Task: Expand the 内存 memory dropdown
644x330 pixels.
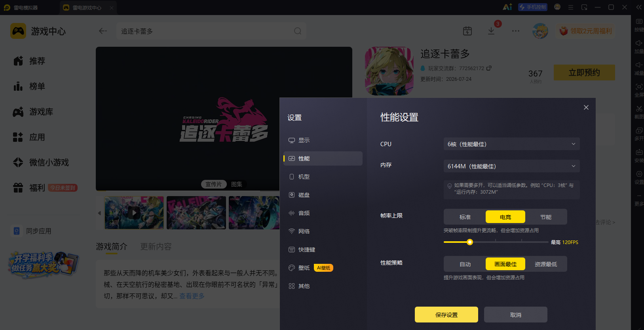Action: click(x=511, y=166)
